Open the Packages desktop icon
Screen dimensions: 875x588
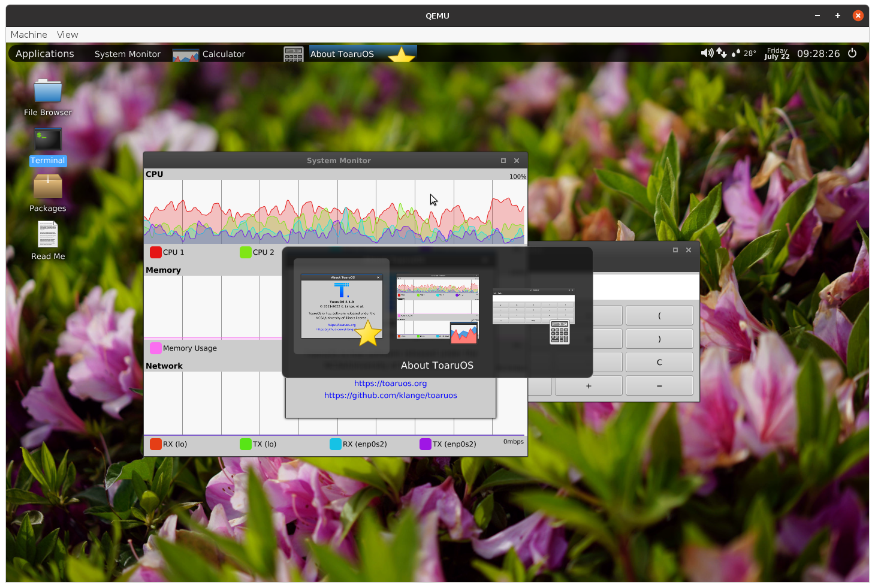pyautogui.click(x=48, y=194)
